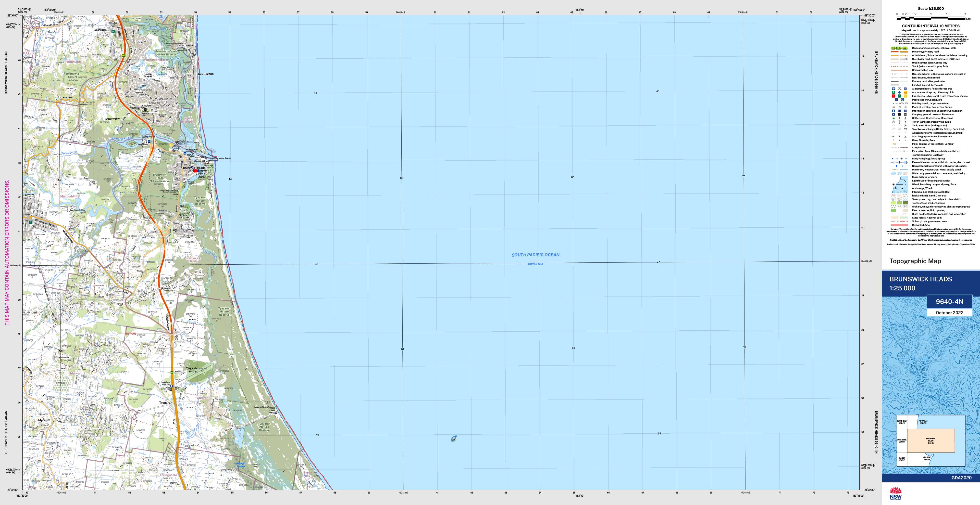
Task: Click the 'Topographic Map' heading
Action: pos(915,261)
